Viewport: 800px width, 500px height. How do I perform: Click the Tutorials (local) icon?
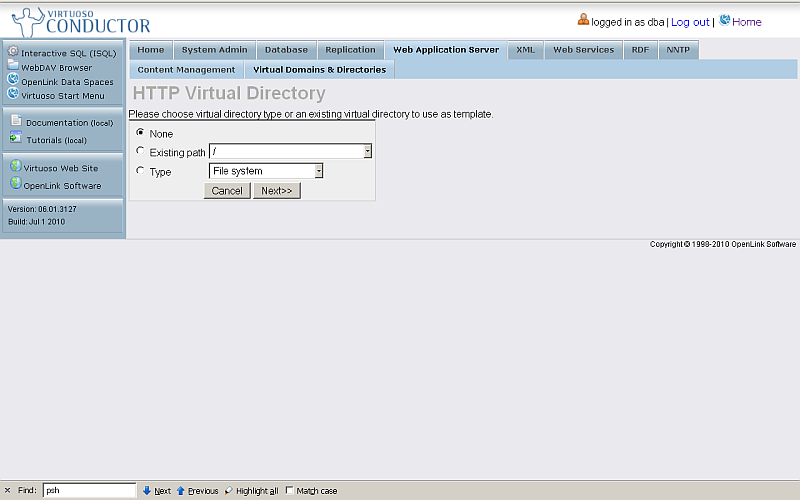pos(16,137)
